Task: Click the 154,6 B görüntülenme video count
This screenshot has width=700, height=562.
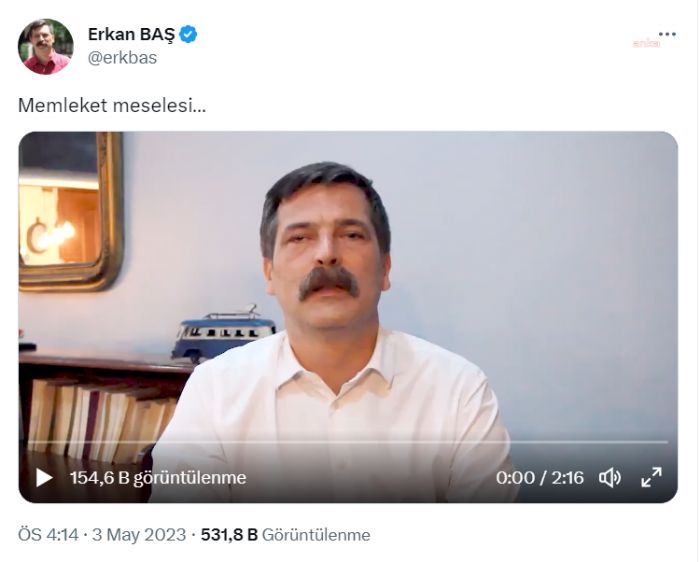Action: pos(158,478)
